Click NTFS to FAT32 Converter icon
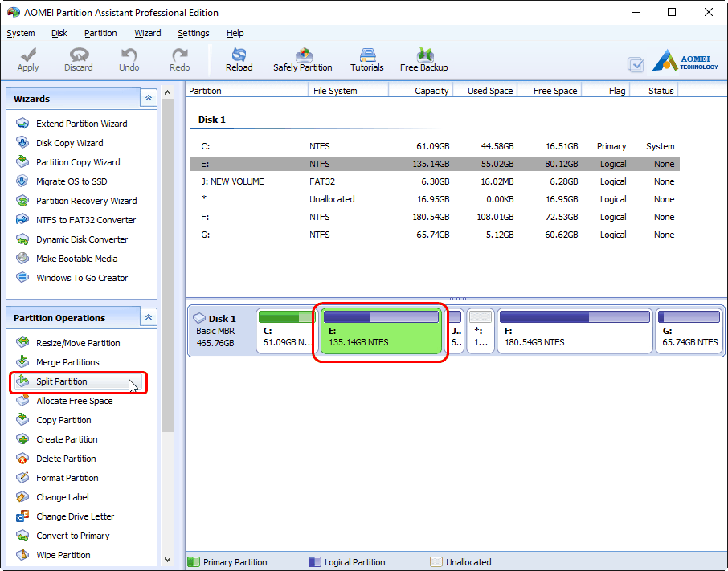This screenshot has width=728, height=571. point(22,220)
